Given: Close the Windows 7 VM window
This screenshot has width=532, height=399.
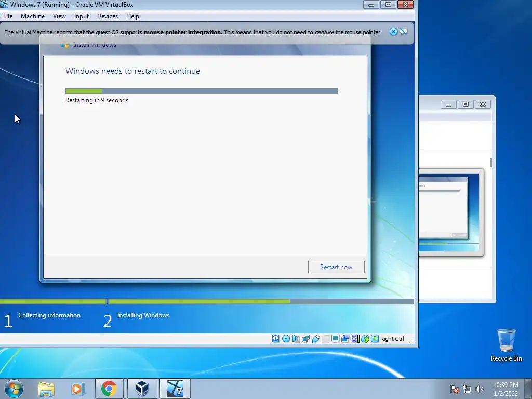Looking at the screenshot, I should point(405,4).
